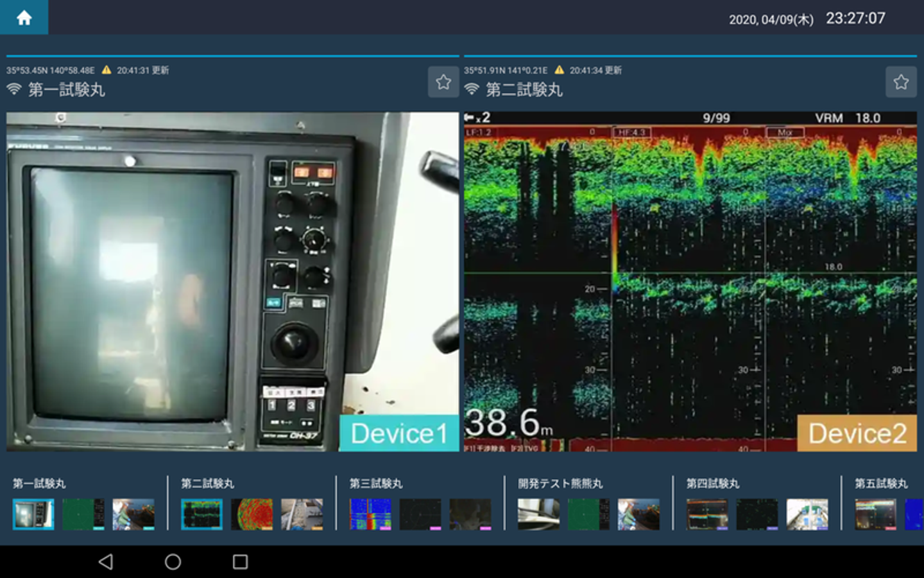Select the Device2 label on sonar view
Viewport: 924px width, 578px height.
(857, 433)
